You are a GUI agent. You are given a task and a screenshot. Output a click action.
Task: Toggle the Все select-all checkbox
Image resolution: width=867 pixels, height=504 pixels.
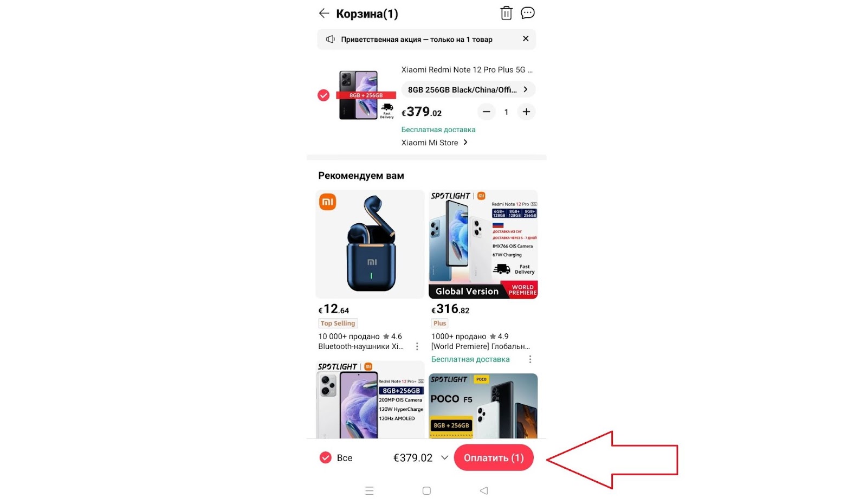[325, 458]
